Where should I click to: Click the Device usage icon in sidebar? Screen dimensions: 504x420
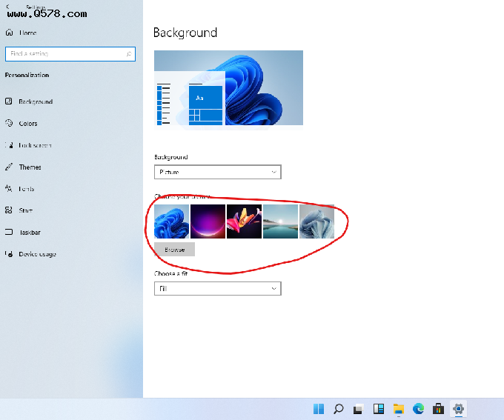tap(9, 254)
